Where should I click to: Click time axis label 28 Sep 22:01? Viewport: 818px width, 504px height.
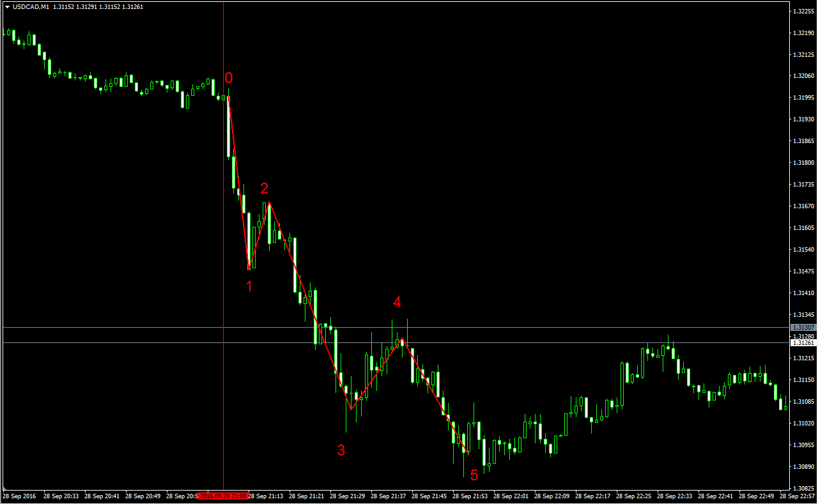coord(511,496)
